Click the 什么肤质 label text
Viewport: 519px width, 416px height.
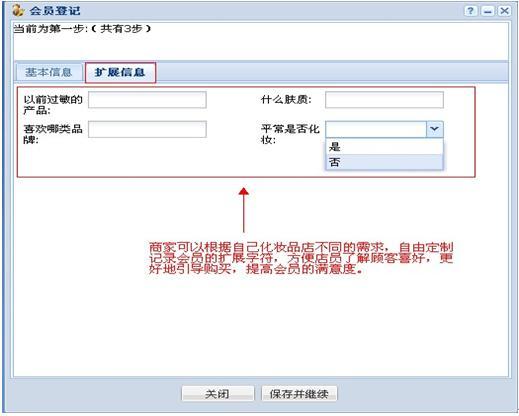[286, 99]
